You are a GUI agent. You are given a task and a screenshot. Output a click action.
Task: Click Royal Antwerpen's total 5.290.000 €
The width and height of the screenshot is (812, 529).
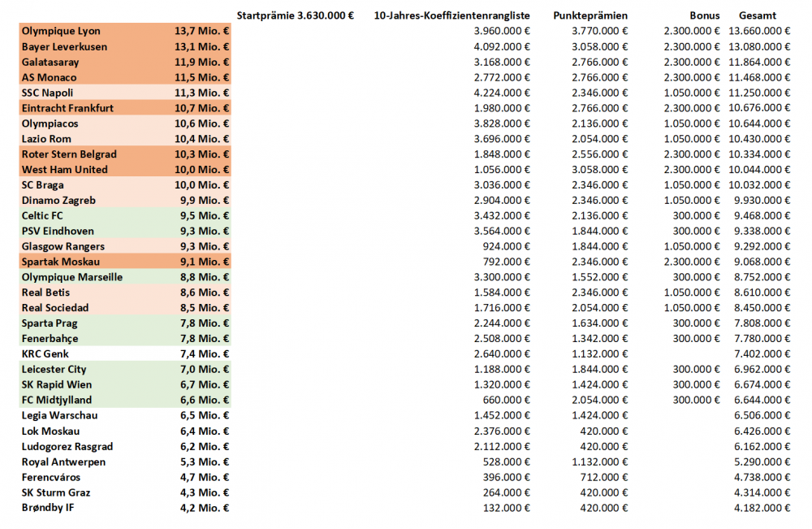[x=762, y=462]
